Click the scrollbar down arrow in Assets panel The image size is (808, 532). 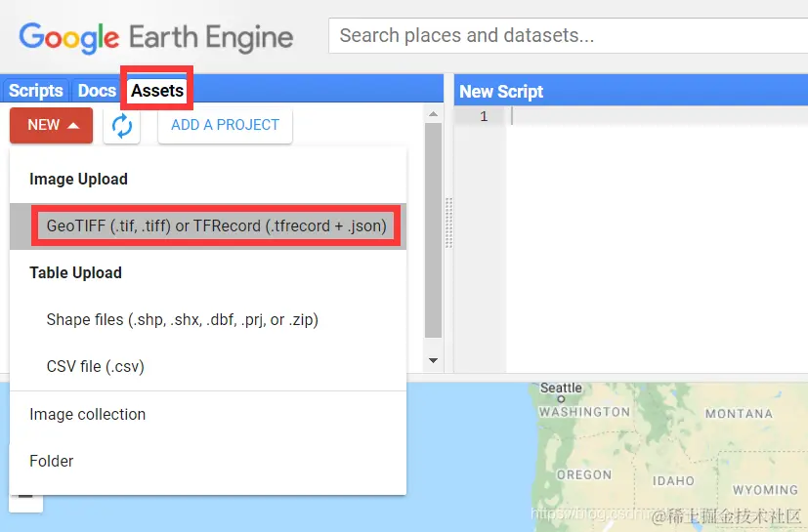pos(434,360)
